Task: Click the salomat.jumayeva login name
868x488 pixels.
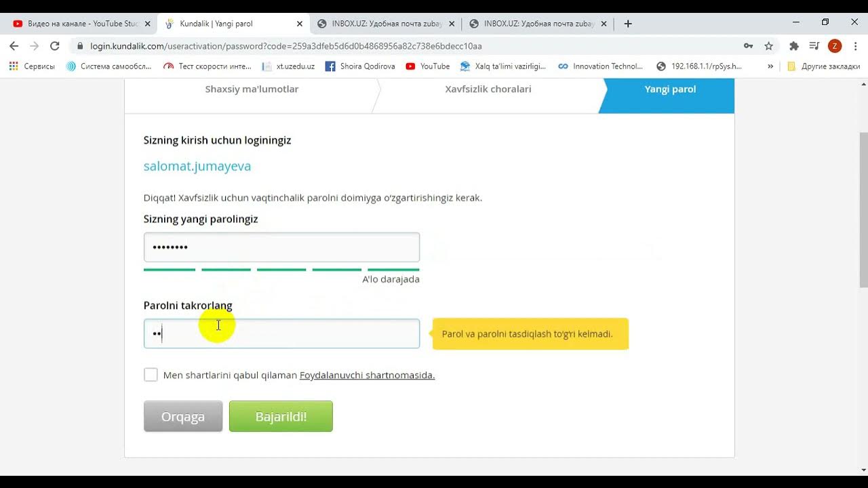Action: pyautogui.click(x=197, y=166)
